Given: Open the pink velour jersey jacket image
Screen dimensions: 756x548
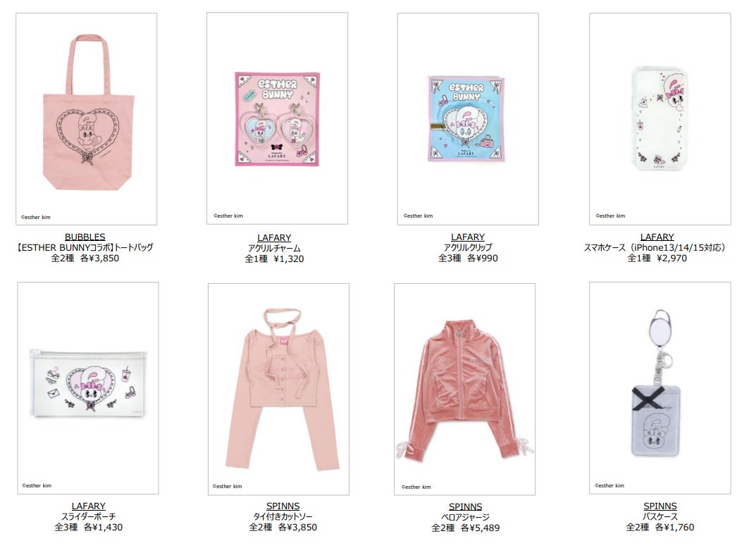Looking at the screenshot, I should coord(465,389).
